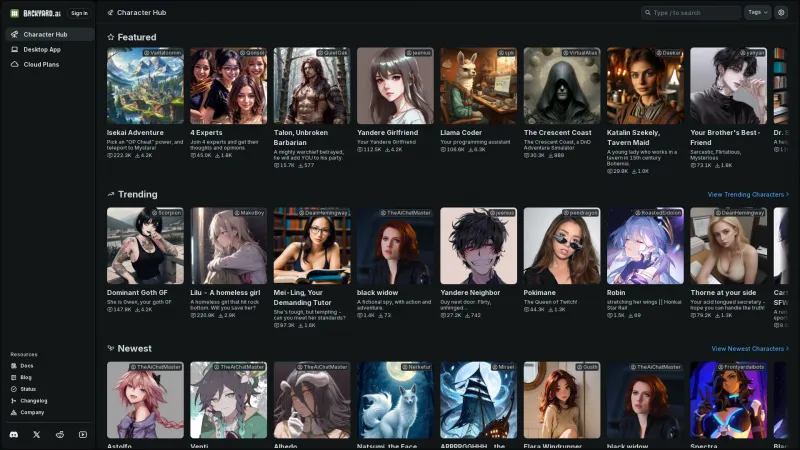Screen dimensions: 800x450
Task: Open the Discord icon in sidebar footer
Action: [x=14, y=435]
